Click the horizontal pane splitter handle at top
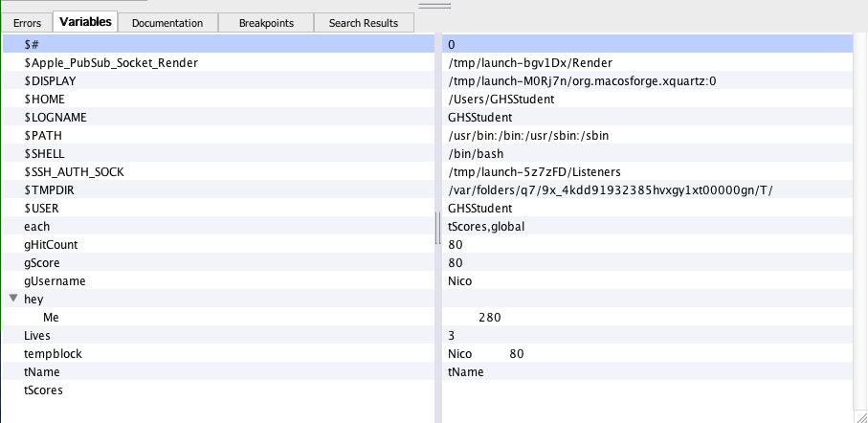 (434, 5)
